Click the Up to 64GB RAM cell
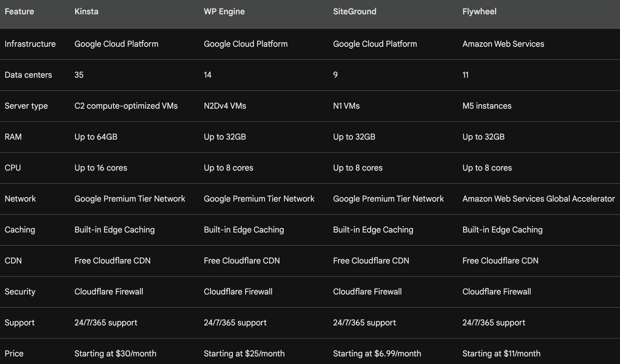 pos(96,137)
